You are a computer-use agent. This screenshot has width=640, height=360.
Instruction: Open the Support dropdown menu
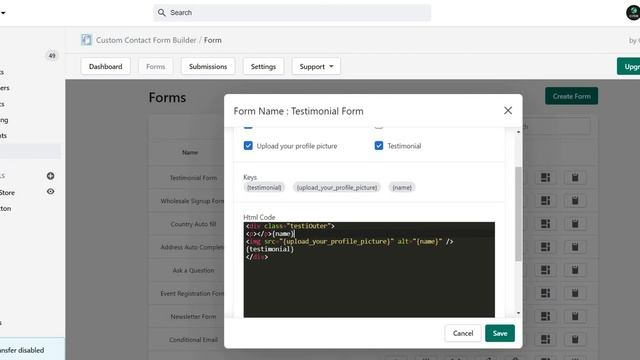point(316,67)
